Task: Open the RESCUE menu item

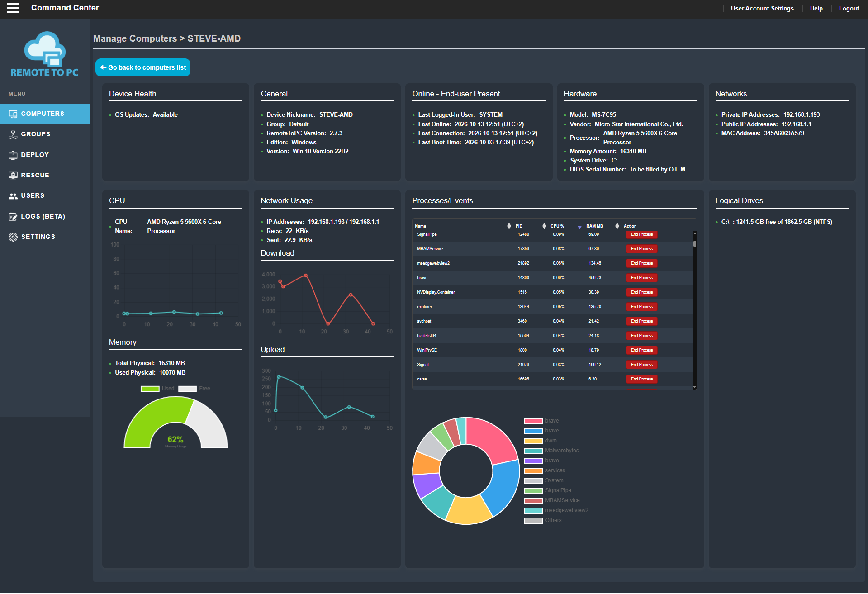Action: coord(45,175)
